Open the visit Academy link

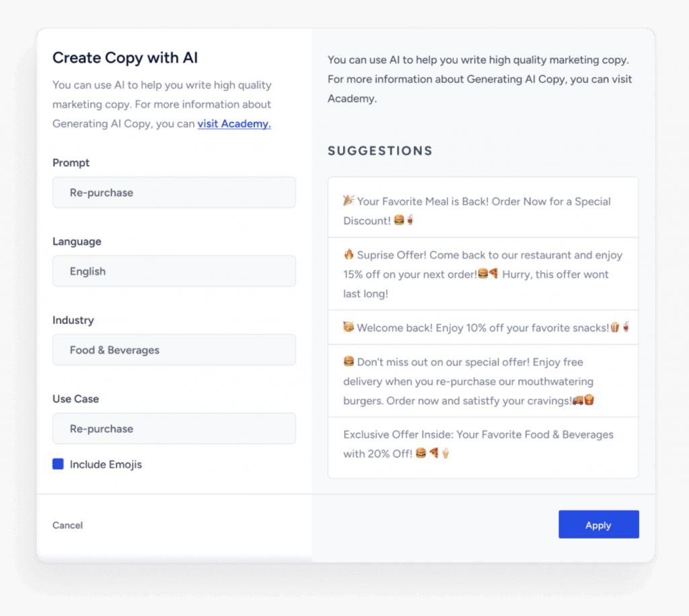(233, 123)
